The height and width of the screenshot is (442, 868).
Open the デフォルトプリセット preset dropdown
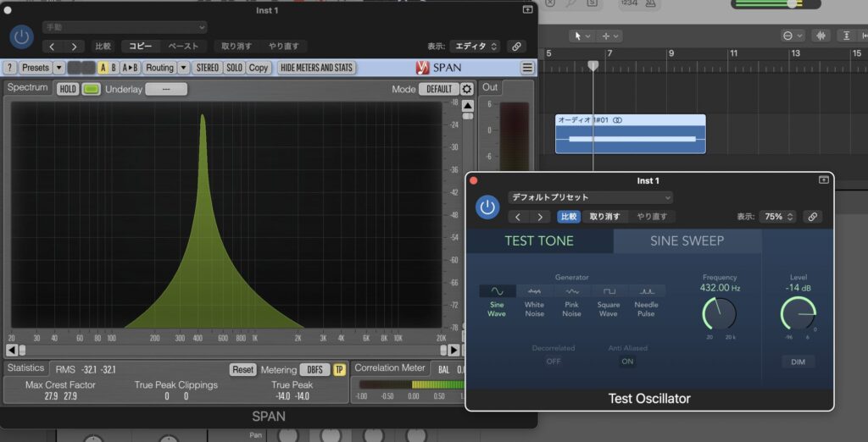click(590, 197)
